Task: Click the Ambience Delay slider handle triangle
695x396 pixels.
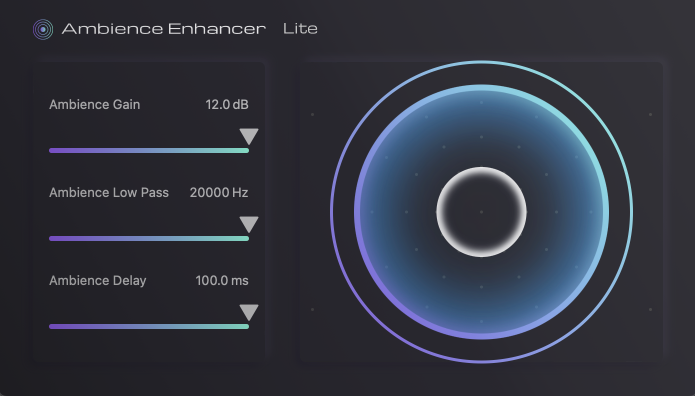Action: coord(249,312)
